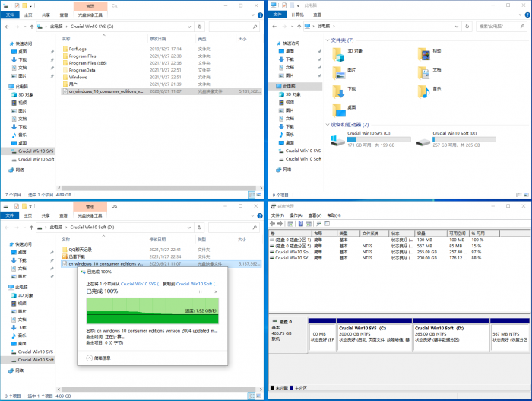Pause the file copy in the progress dialog

tap(201, 291)
